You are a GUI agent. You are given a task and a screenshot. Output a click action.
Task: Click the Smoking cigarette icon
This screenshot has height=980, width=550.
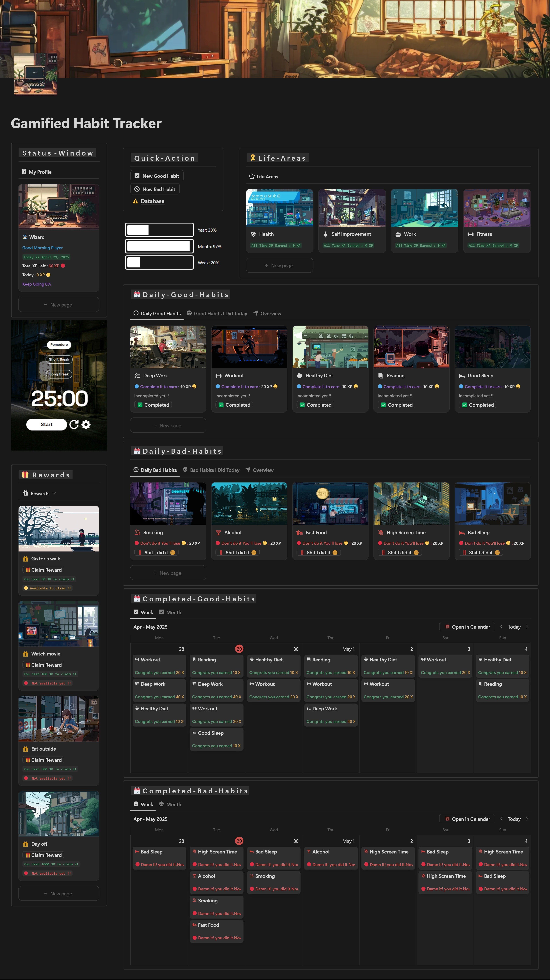click(137, 533)
